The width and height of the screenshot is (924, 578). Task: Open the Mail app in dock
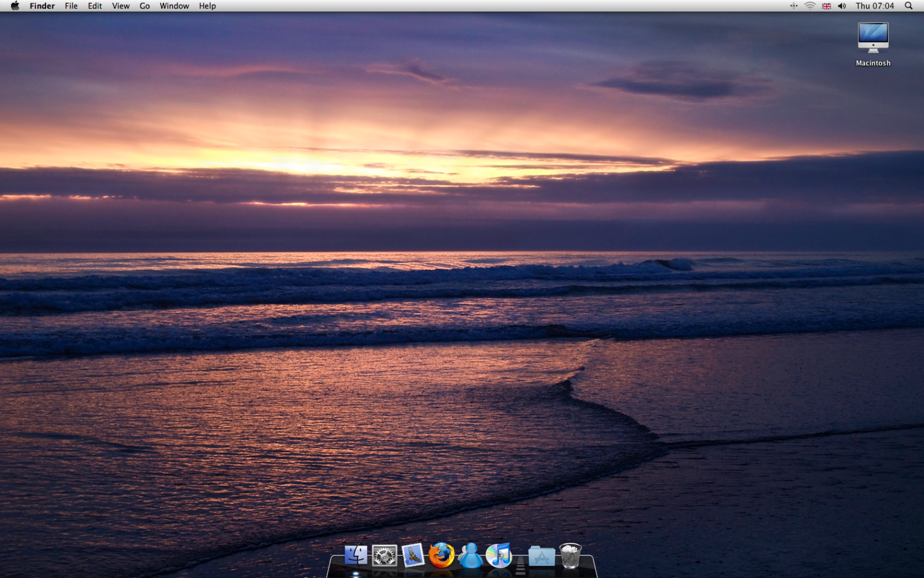[x=413, y=555]
